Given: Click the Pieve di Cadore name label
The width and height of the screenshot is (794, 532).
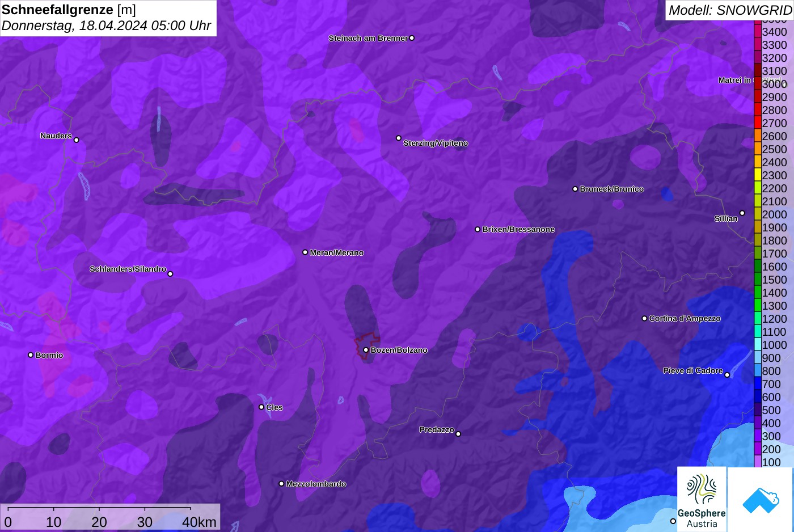Looking at the screenshot, I should click(693, 370).
